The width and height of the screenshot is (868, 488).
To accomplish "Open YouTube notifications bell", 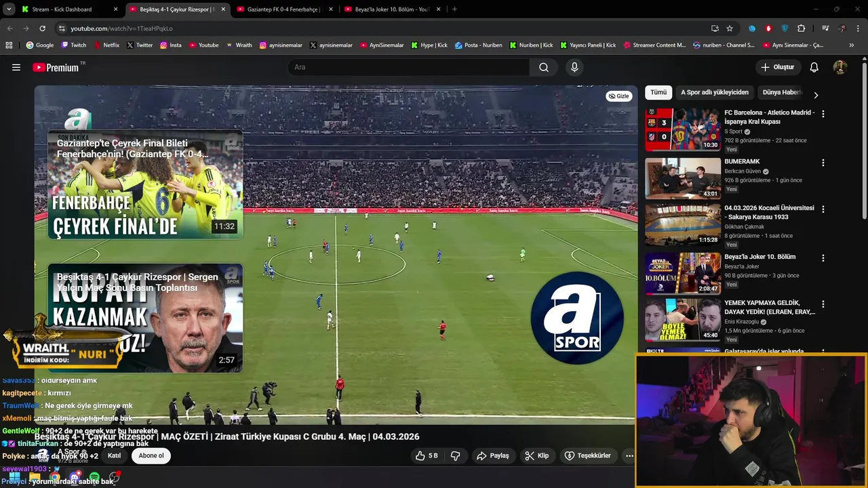I will (814, 67).
